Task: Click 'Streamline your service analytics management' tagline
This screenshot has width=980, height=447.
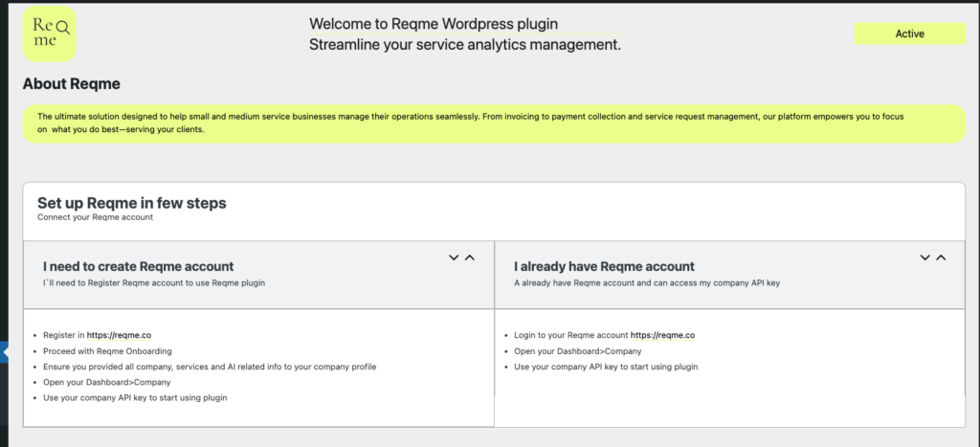Action: point(465,45)
